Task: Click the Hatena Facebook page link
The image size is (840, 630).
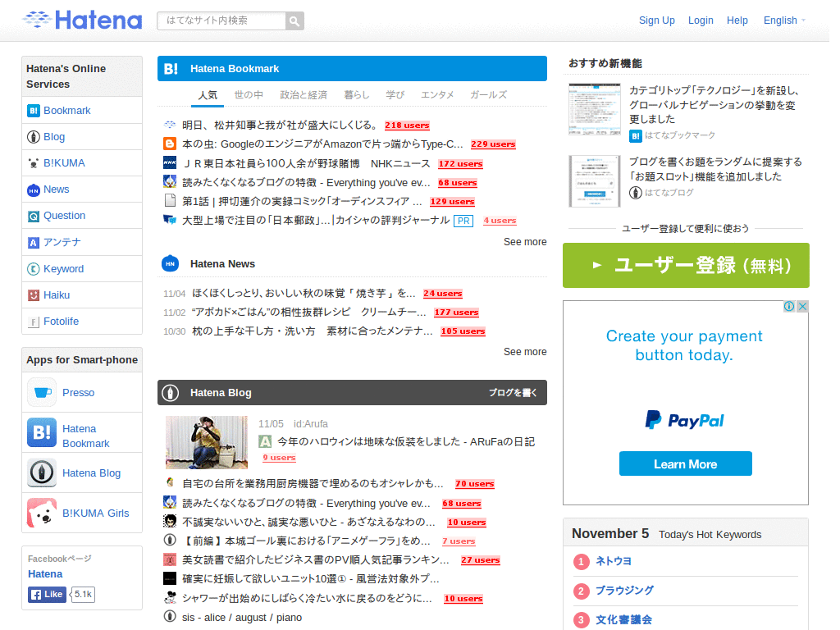Action: pos(45,573)
